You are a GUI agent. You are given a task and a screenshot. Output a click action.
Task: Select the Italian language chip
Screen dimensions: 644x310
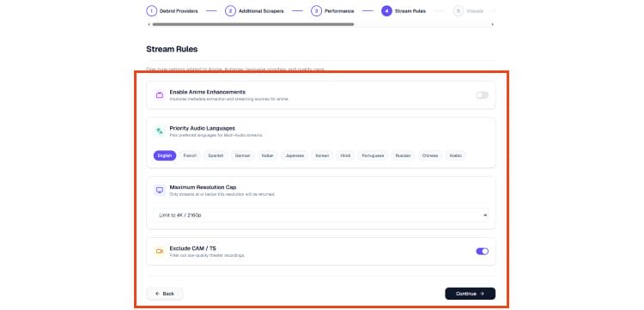[x=268, y=155]
